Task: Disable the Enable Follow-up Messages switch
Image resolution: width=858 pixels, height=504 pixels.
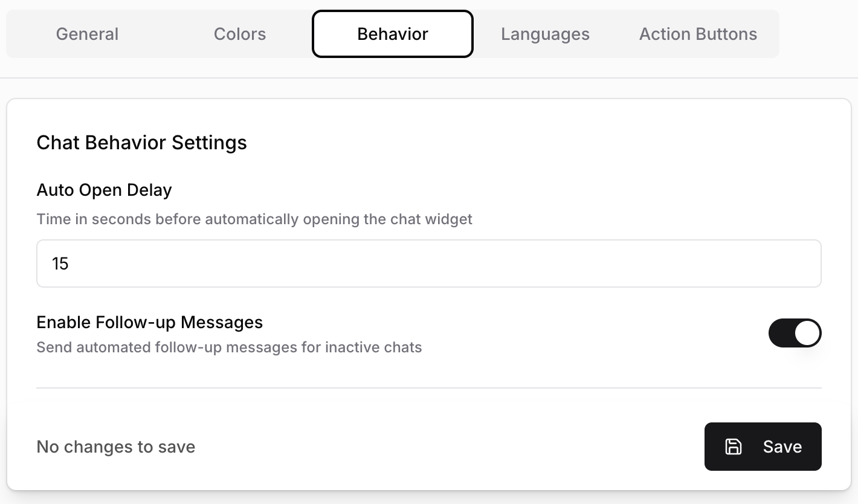Action: [795, 333]
